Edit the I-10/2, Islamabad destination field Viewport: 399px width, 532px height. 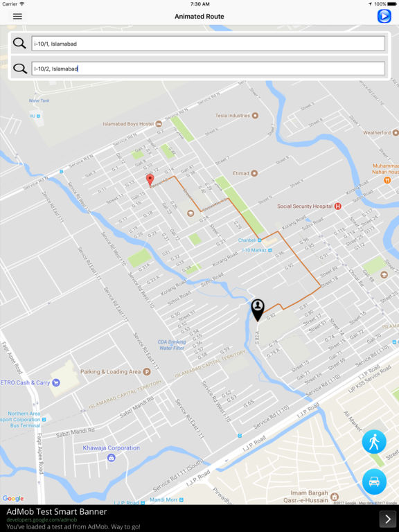click(208, 69)
